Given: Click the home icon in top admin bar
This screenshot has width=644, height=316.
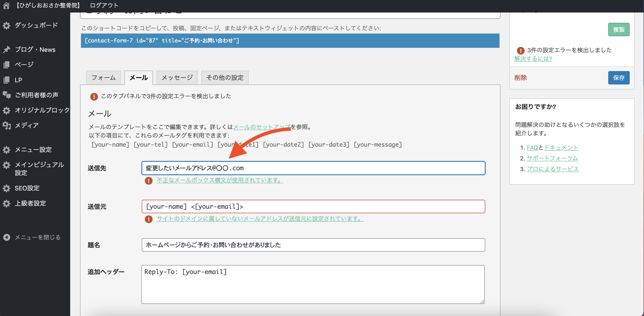Looking at the screenshot, I should [x=6, y=6].
